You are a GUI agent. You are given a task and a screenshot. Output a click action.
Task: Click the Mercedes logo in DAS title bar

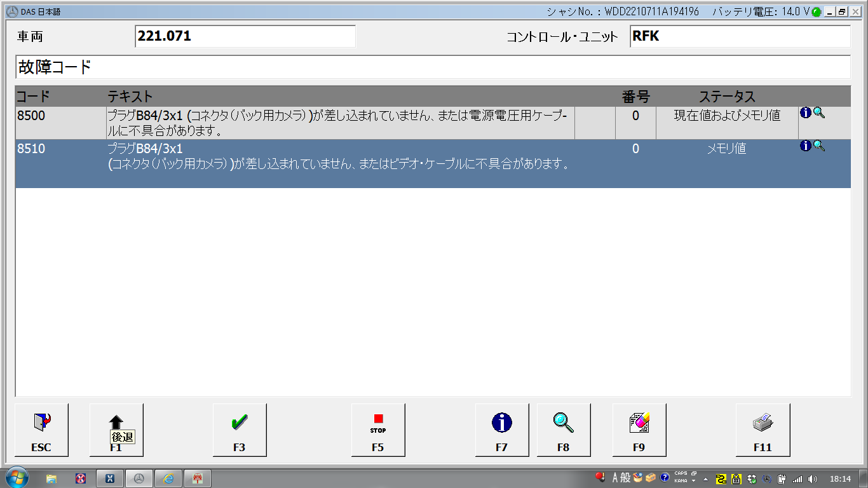click(x=11, y=11)
